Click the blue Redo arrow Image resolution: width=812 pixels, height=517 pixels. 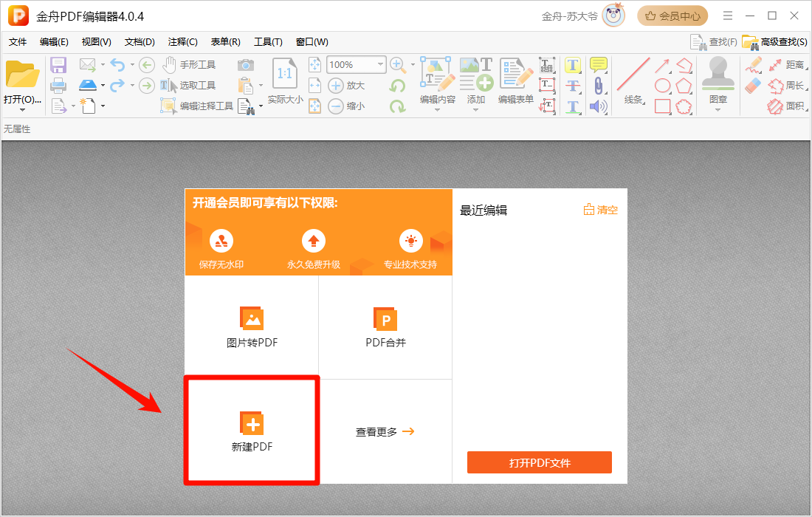tap(118, 85)
